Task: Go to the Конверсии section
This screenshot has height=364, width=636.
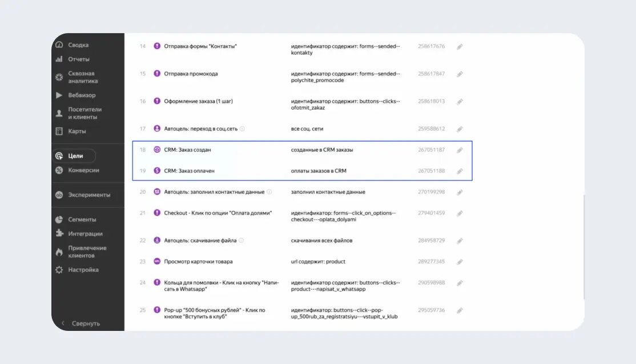Action: 83,170
